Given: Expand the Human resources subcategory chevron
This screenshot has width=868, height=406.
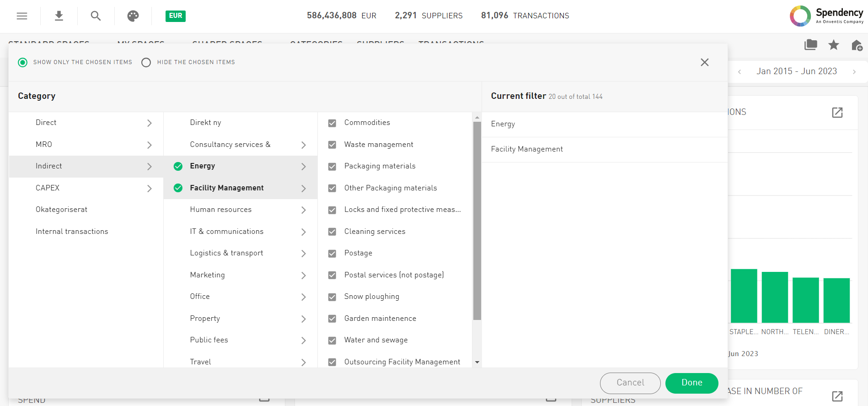Looking at the screenshot, I should pyautogui.click(x=304, y=210).
